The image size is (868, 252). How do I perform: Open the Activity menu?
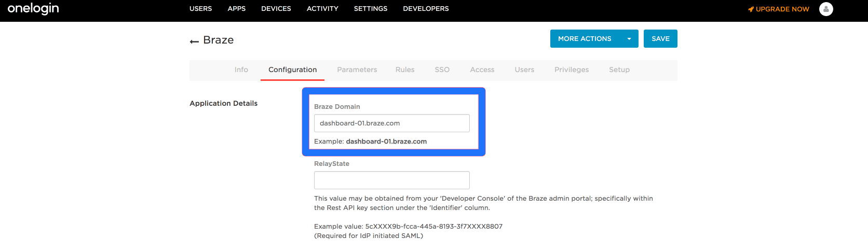tap(322, 9)
